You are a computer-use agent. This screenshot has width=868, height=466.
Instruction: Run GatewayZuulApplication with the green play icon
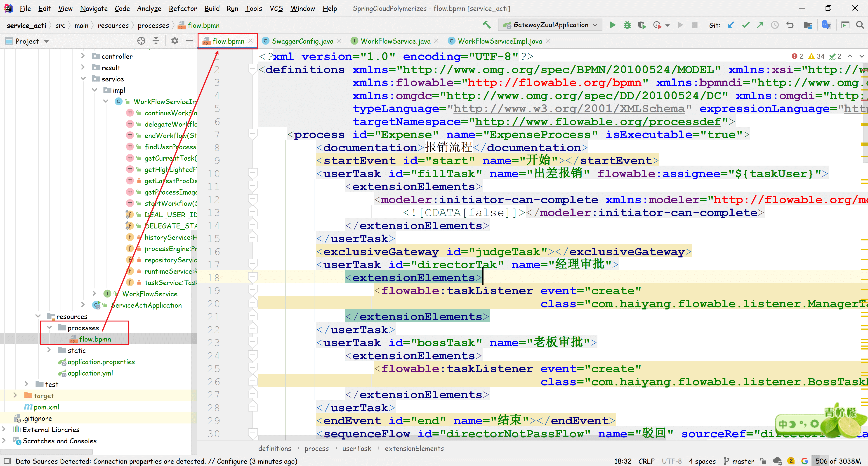coord(613,25)
